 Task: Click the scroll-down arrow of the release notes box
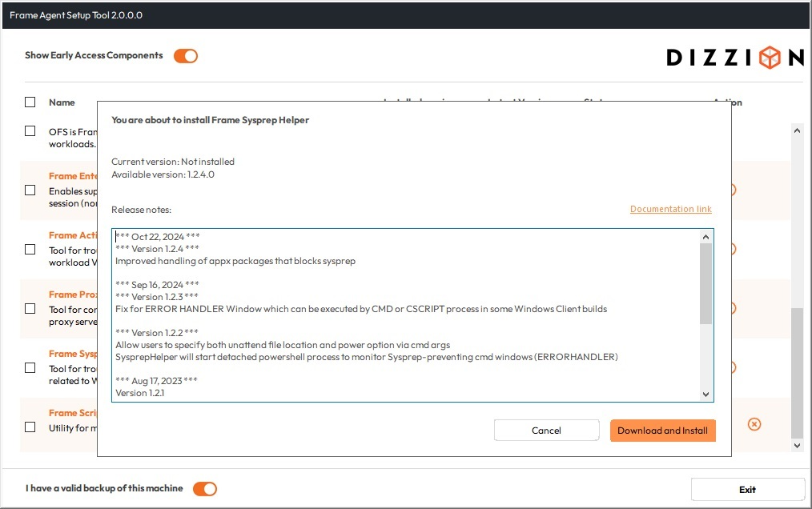tap(705, 394)
